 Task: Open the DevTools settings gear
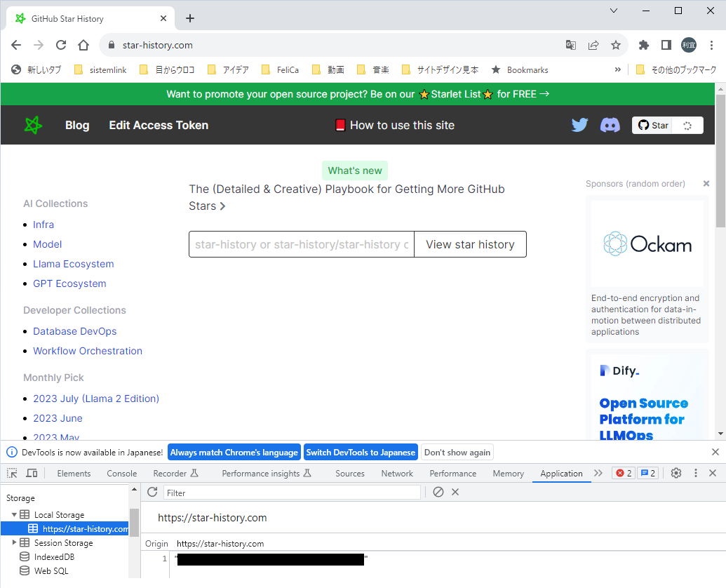(x=675, y=473)
